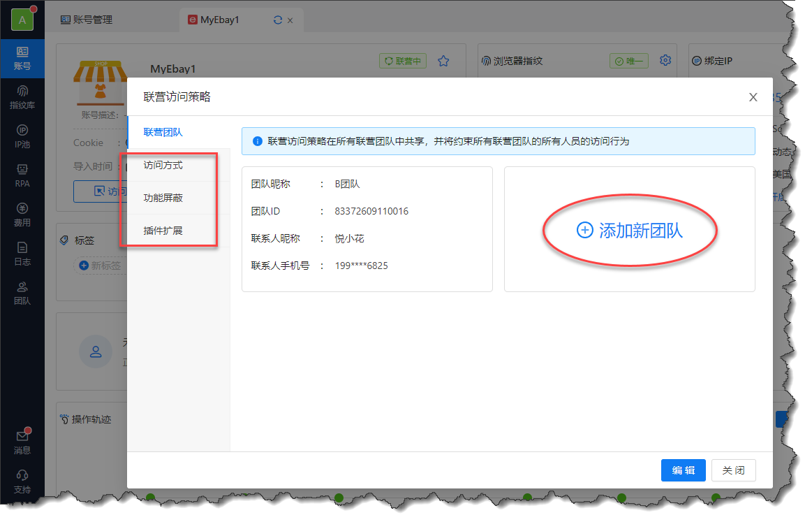Click 添加新团队 to add team
Viewport: 812px width, 522px height.
coord(630,231)
